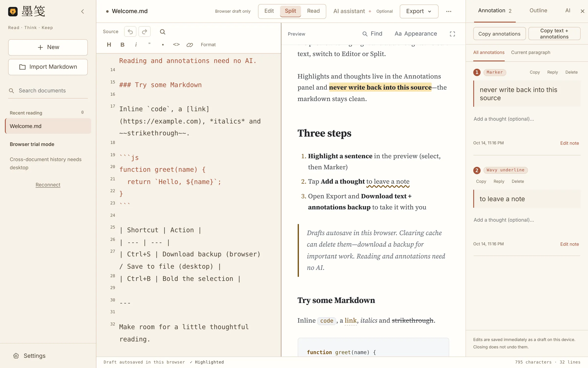Open the more options ellipsis menu
588x368 pixels.
[x=449, y=11]
